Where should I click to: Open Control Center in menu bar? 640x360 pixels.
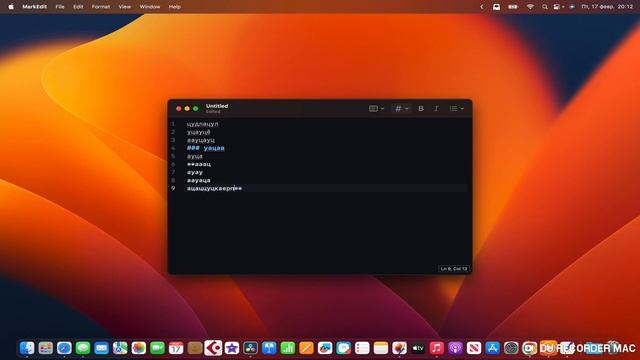(558, 7)
